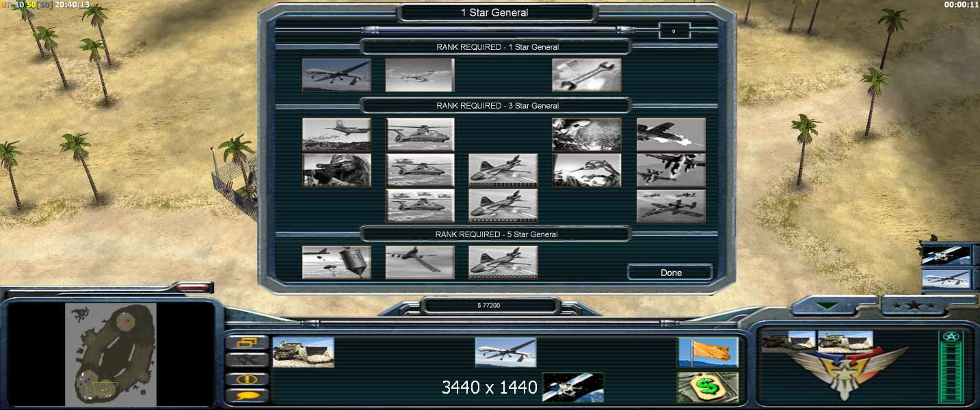Viewport: 980px width, 410px height.
Task: Select the three A-10 planes strike icon
Action: [671, 206]
